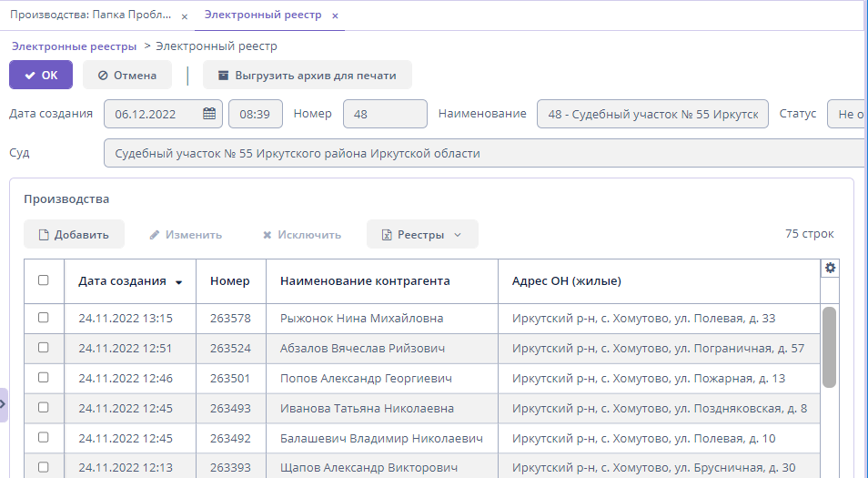Click Выгрузить архив для печати button

point(307,76)
